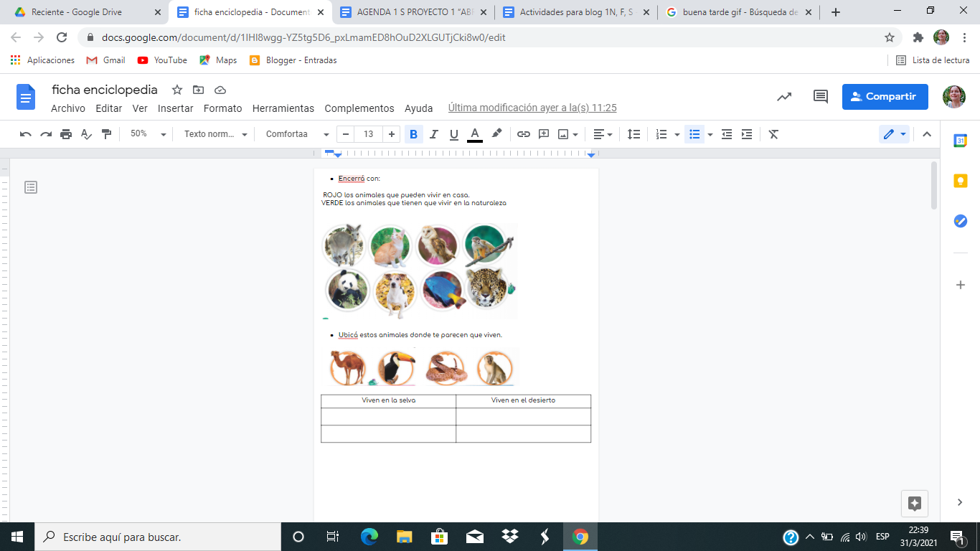Open File Explorer in taskbar
The height and width of the screenshot is (551, 980).
pos(405,537)
